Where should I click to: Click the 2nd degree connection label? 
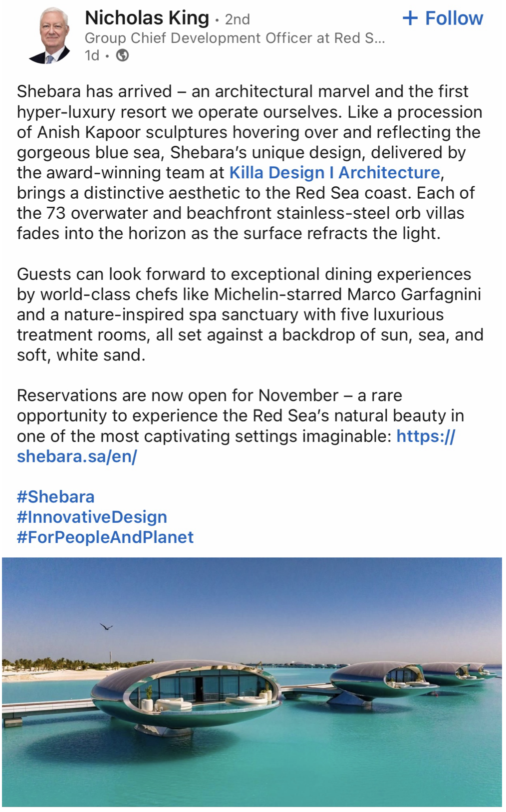click(237, 19)
